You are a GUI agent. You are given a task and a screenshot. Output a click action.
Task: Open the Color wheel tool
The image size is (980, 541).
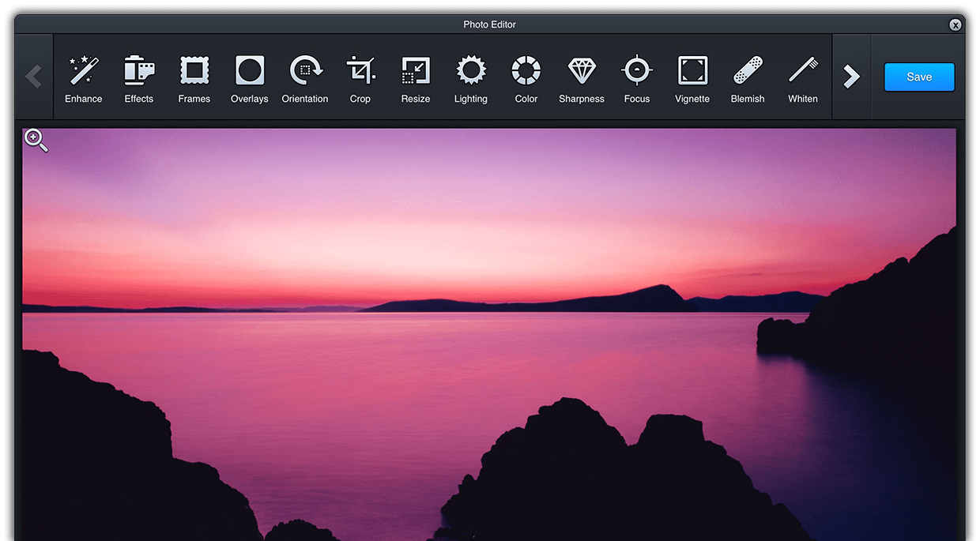(x=526, y=77)
